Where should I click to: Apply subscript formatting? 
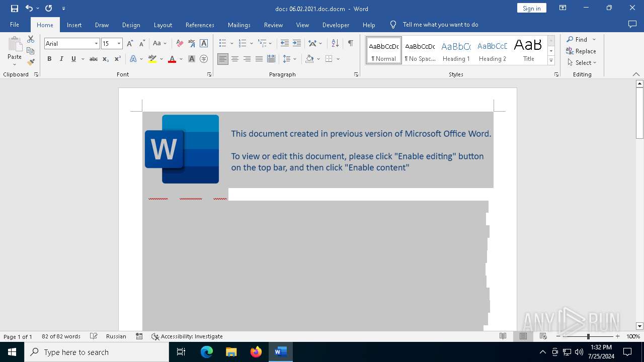(x=106, y=59)
